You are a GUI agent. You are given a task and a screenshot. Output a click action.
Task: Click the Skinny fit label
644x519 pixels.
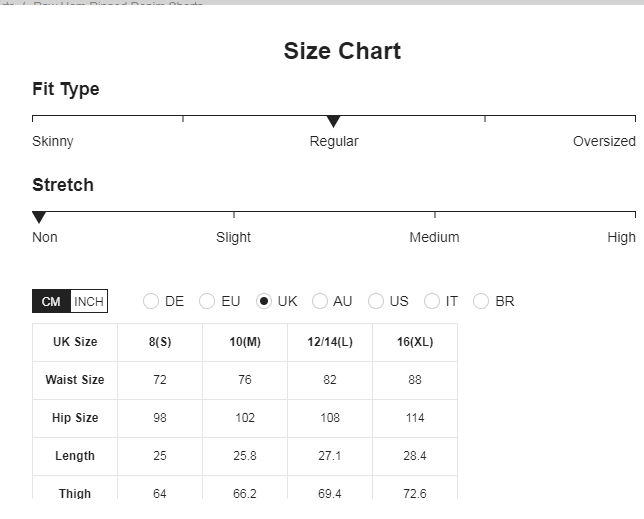pyautogui.click(x=53, y=142)
